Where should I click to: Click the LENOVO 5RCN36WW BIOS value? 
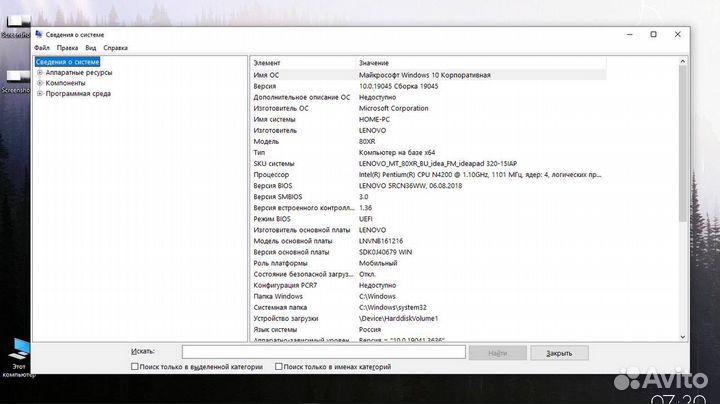pyautogui.click(x=410, y=185)
